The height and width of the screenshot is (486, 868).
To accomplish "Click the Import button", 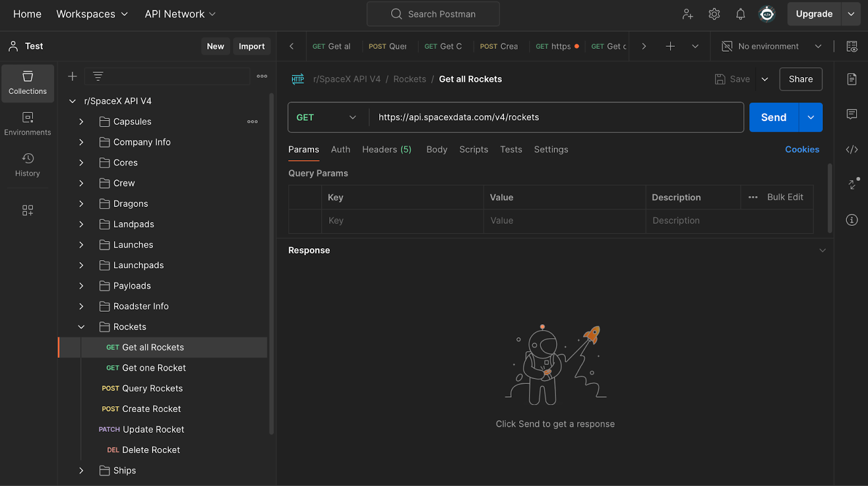I will point(252,46).
